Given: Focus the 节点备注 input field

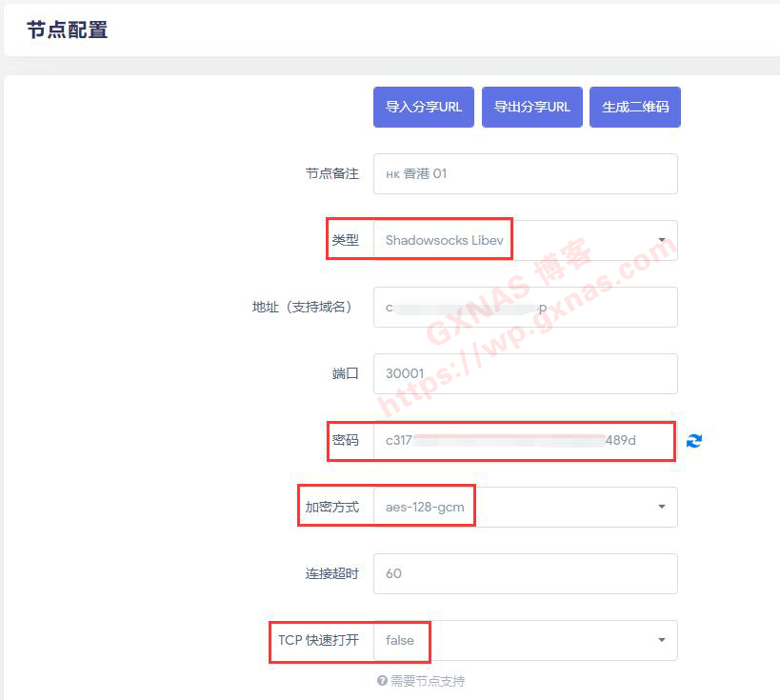Looking at the screenshot, I should pos(525,173).
